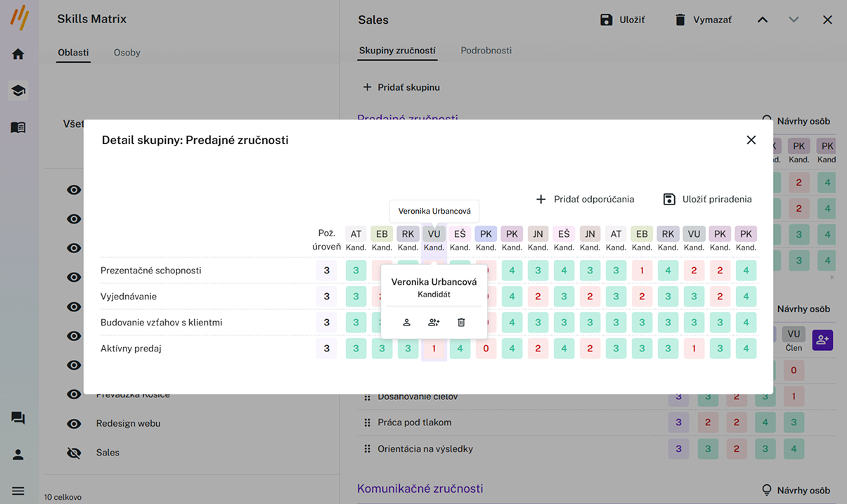Click Uložiť priradenia button
The image size is (847, 504).
point(707,199)
